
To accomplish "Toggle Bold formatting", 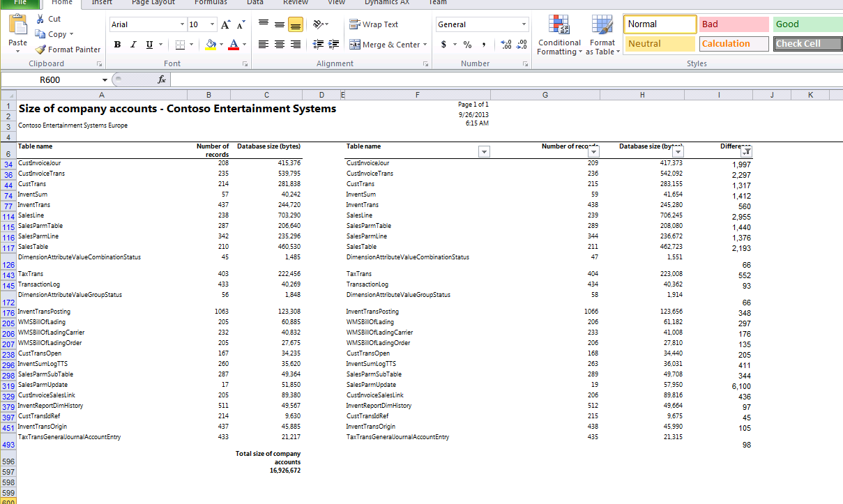I will (117, 45).
